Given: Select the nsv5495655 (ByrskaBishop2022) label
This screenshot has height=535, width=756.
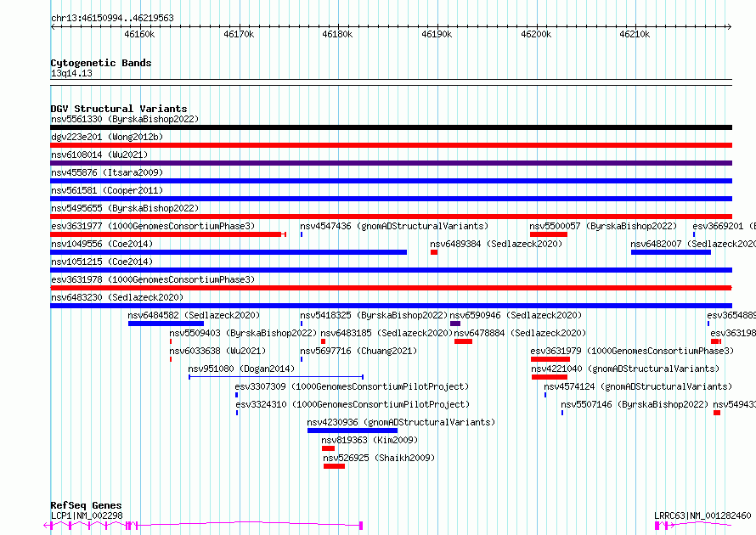Looking at the screenshot, I should pos(125,208).
